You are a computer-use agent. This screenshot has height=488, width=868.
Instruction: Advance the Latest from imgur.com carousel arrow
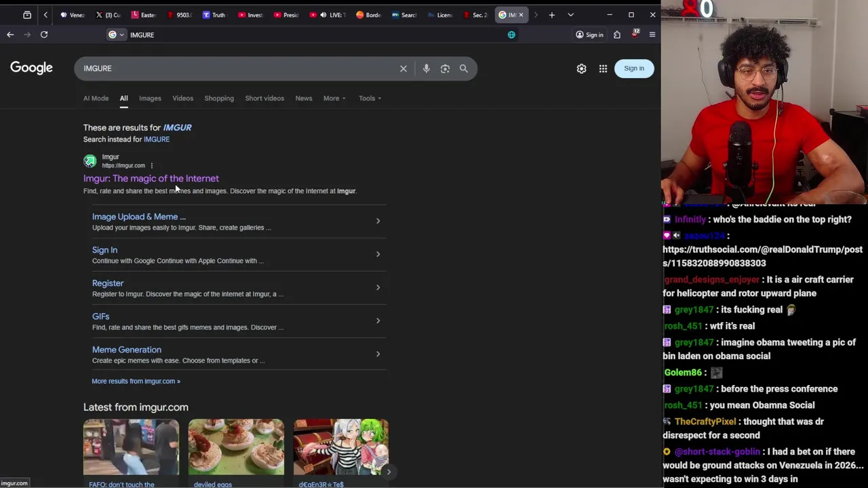tap(389, 471)
